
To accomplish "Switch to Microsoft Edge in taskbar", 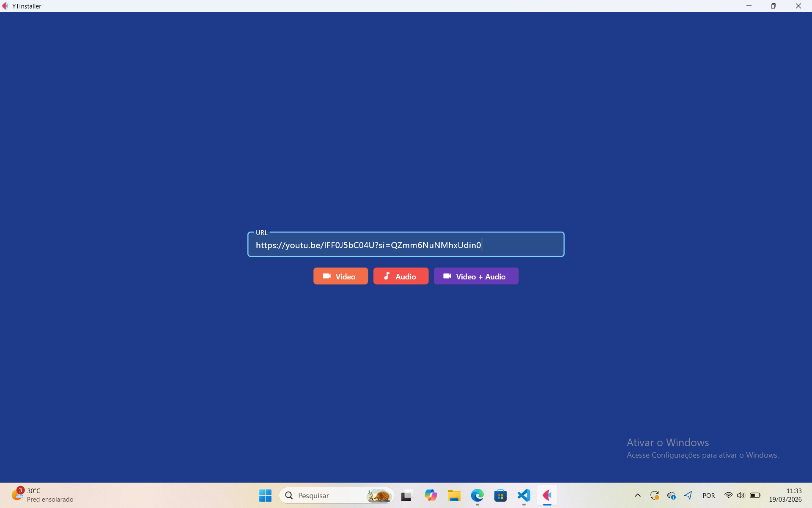I will click(x=477, y=495).
